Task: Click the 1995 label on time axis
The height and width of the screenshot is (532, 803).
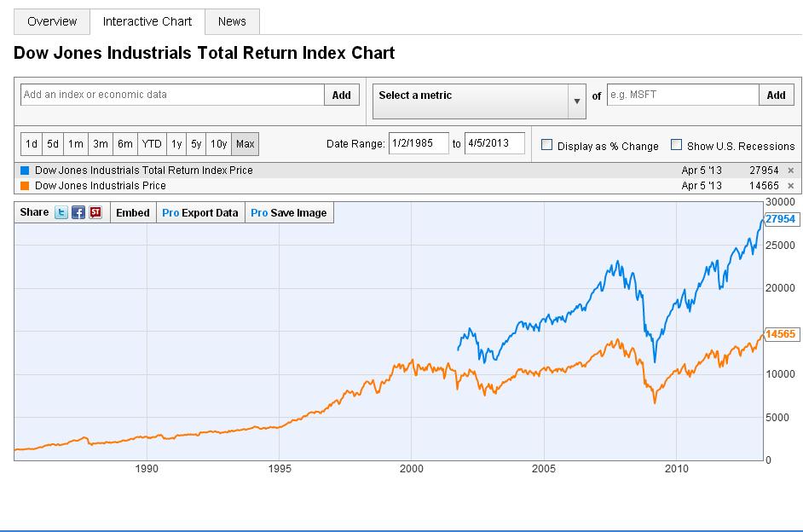Action: click(279, 469)
